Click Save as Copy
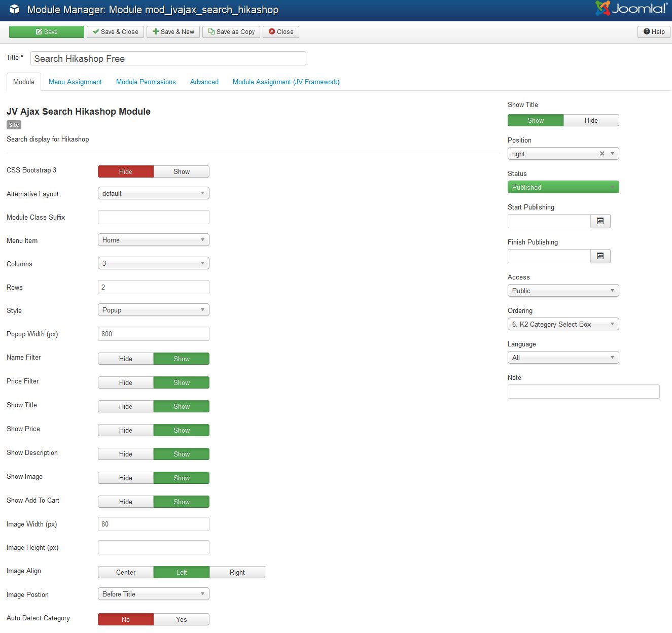 tap(231, 32)
